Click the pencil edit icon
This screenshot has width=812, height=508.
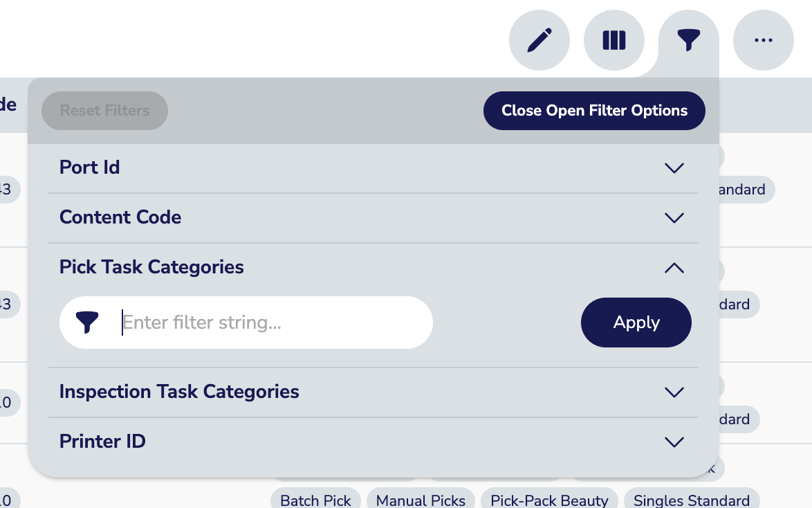point(539,40)
